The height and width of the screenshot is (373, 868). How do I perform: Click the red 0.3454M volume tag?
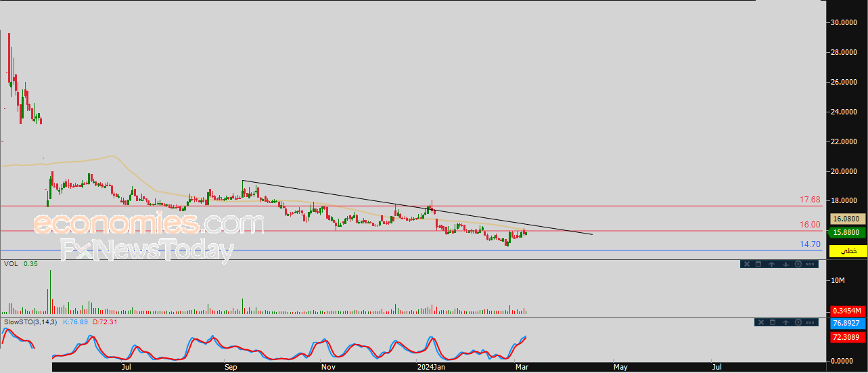[848, 310]
